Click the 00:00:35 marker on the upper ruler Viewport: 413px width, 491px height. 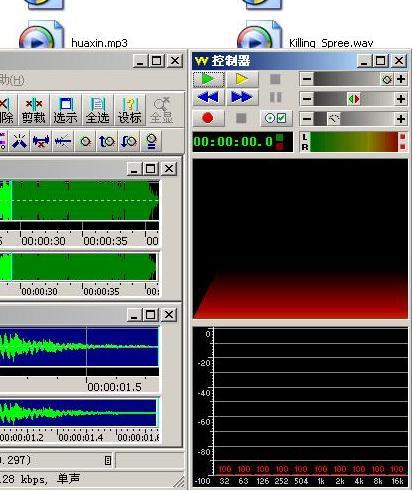pos(105,241)
